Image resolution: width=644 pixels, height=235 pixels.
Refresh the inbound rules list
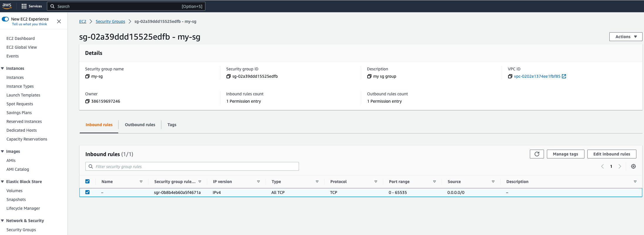click(x=537, y=154)
